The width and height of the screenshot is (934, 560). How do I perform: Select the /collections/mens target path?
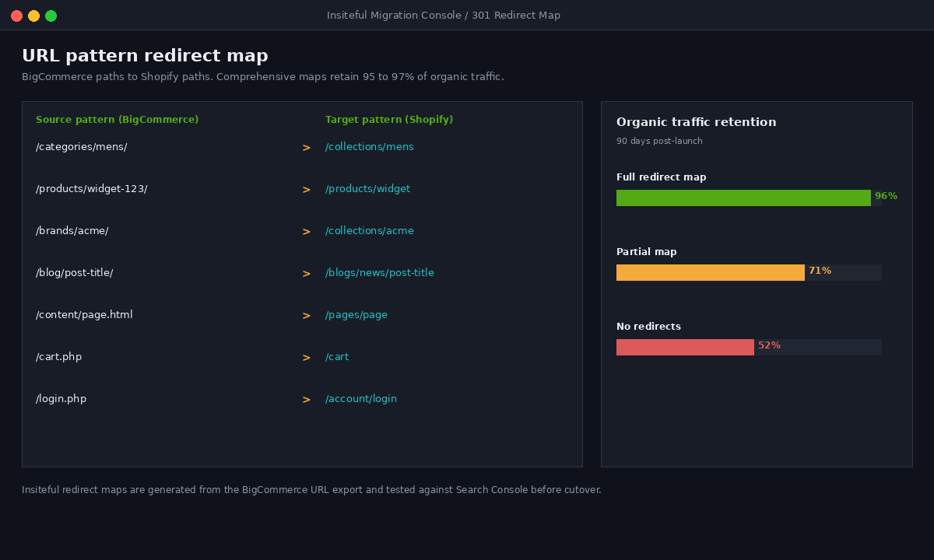pyautogui.click(x=370, y=147)
